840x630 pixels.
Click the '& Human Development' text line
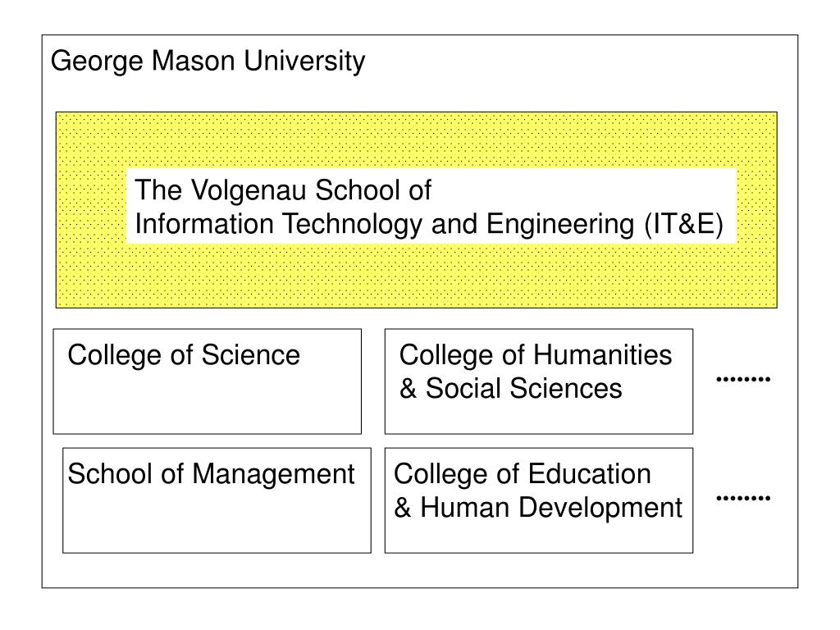point(538,507)
